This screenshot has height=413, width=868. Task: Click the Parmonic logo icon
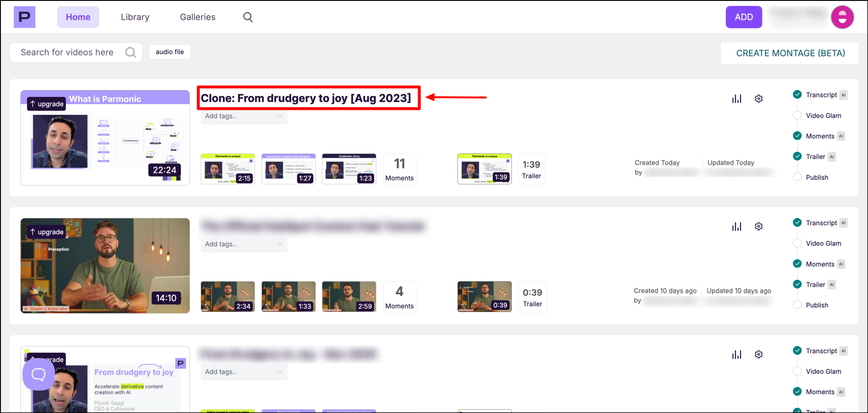24,17
